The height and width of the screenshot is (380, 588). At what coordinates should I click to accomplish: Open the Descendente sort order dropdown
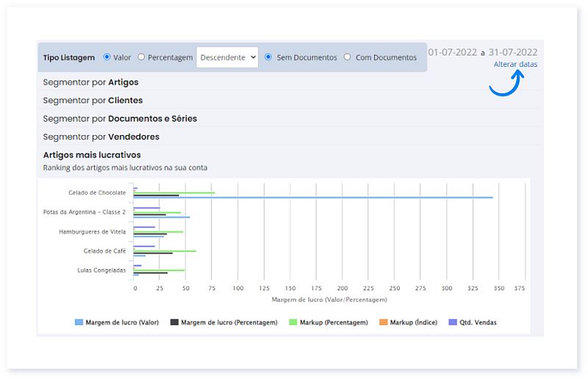[227, 57]
